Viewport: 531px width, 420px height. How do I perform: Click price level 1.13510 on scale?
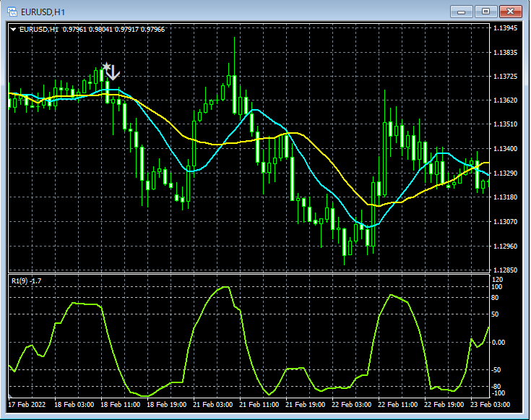pos(505,124)
